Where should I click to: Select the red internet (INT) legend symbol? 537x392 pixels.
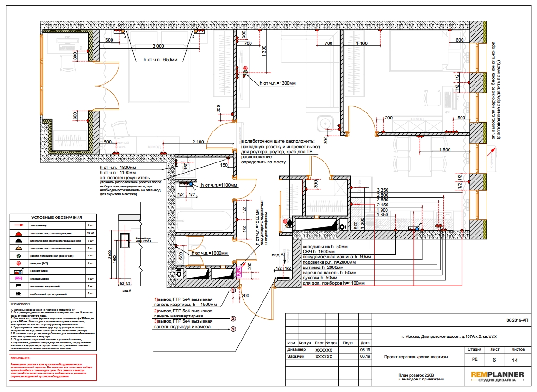click(x=19, y=263)
